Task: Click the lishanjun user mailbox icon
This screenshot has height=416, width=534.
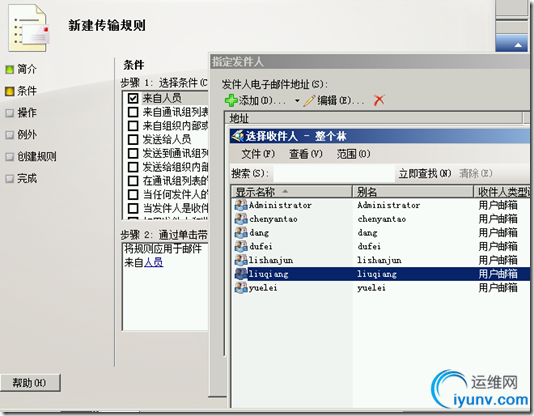Action: coord(241,260)
